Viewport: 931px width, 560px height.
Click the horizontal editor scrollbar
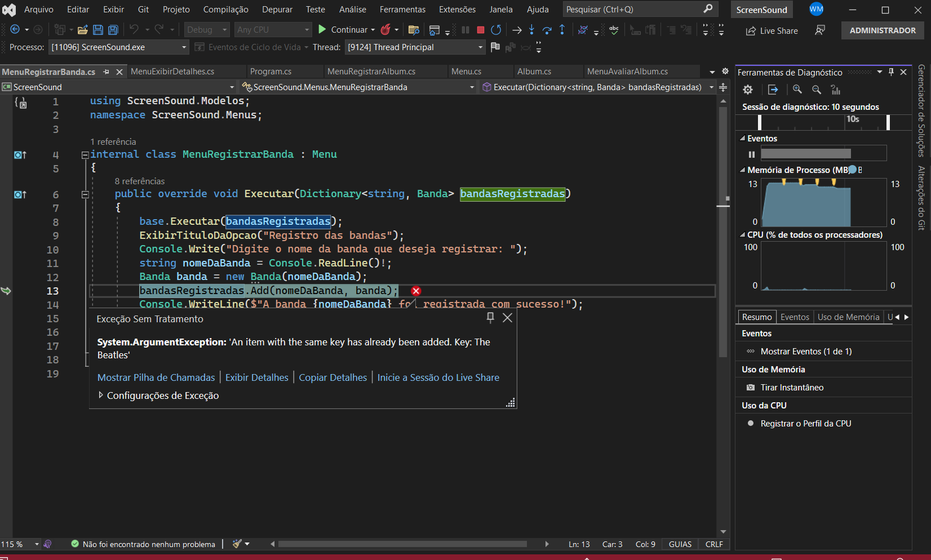click(x=402, y=544)
